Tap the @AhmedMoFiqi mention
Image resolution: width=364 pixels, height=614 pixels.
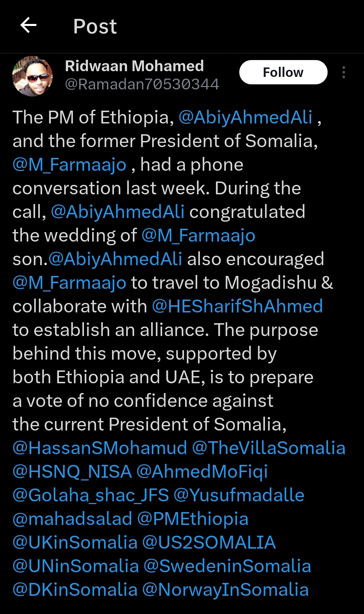pos(202,472)
